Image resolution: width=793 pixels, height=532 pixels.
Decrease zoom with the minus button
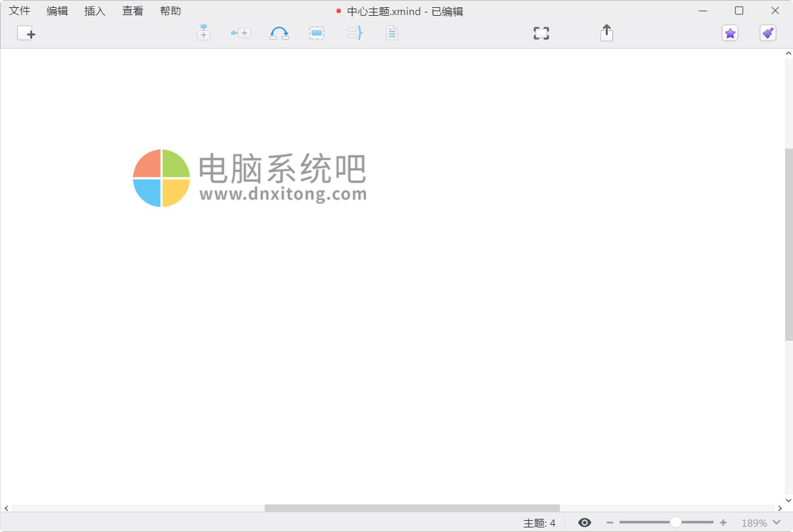pyautogui.click(x=610, y=523)
